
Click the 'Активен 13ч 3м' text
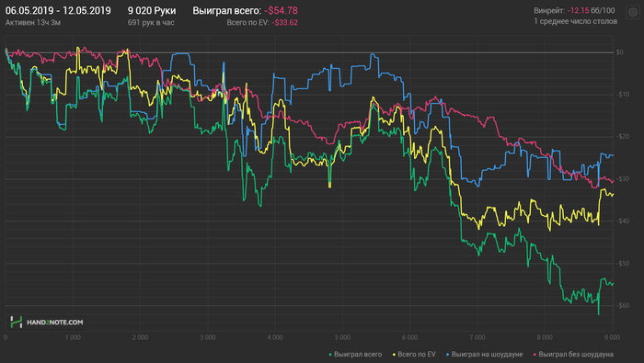pyautogui.click(x=33, y=23)
